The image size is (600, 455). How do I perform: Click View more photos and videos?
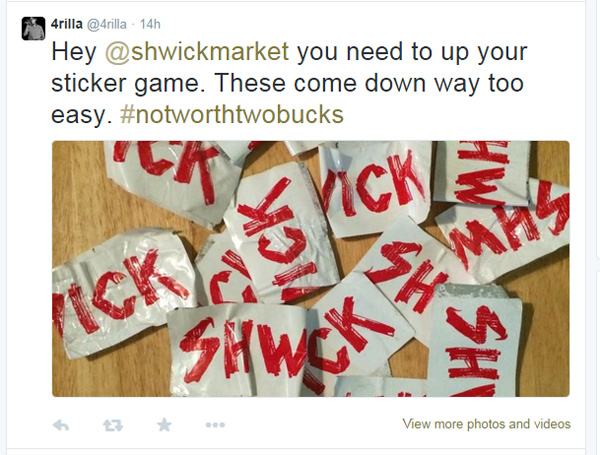click(486, 424)
